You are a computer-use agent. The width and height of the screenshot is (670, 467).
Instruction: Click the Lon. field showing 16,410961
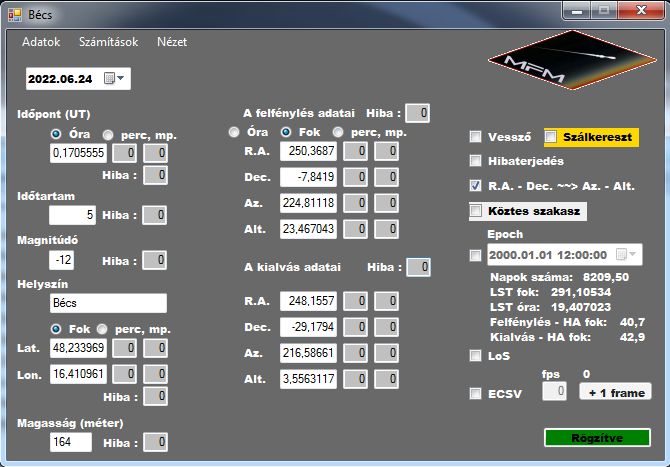click(78, 374)
